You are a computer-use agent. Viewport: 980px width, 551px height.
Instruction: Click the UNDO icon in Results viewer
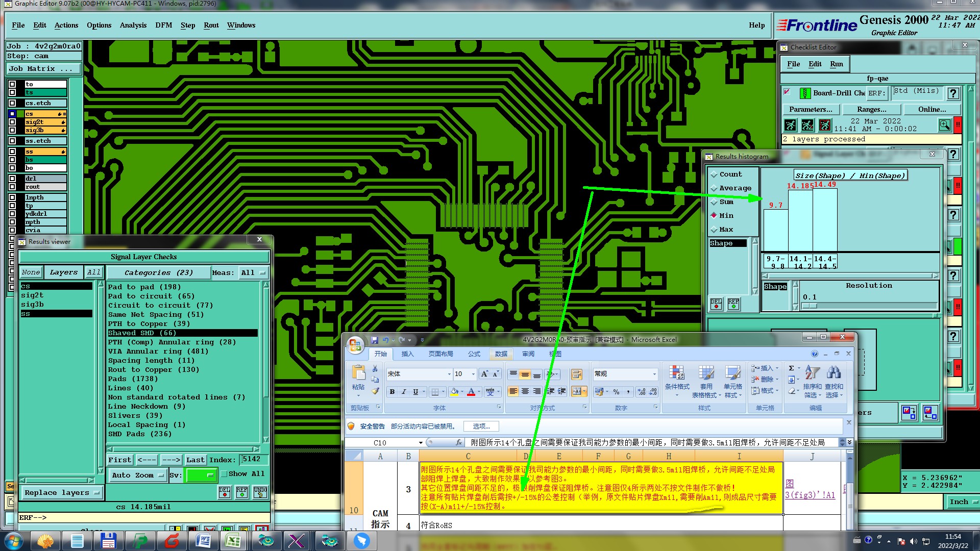coord(260,492)
